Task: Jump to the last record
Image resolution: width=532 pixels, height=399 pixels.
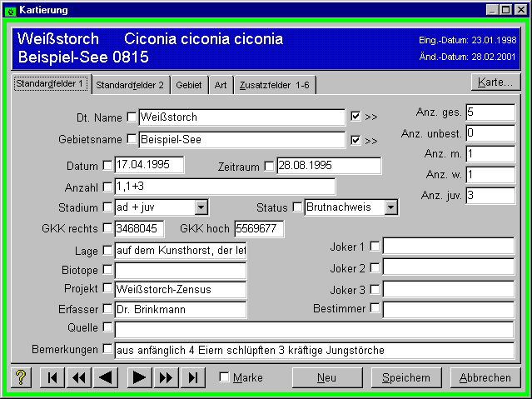Action: click(x=192, y=377)
